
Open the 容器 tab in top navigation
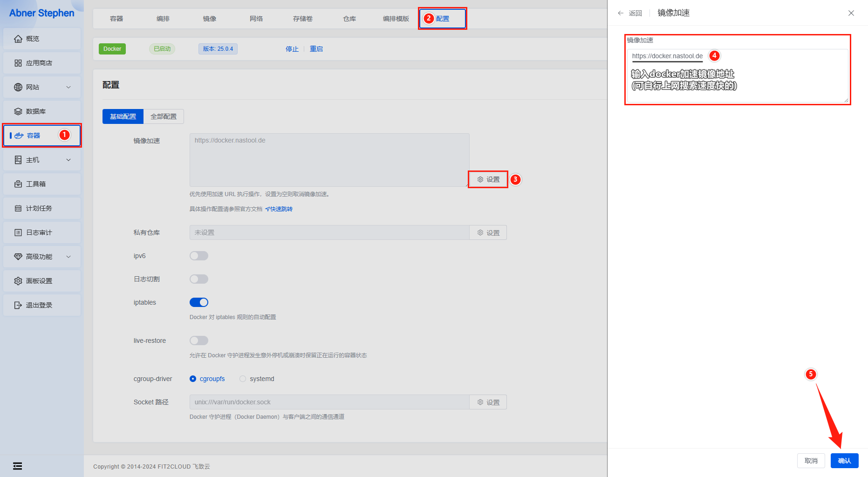pos(116,19)
